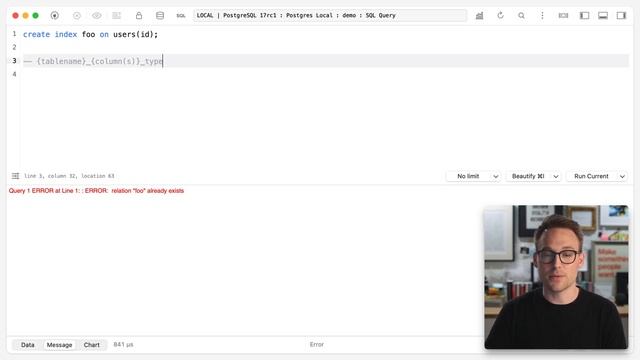Click the search magnifier icon in toolbar
Screen dimensions: 640x360
[x=521, y=16]
